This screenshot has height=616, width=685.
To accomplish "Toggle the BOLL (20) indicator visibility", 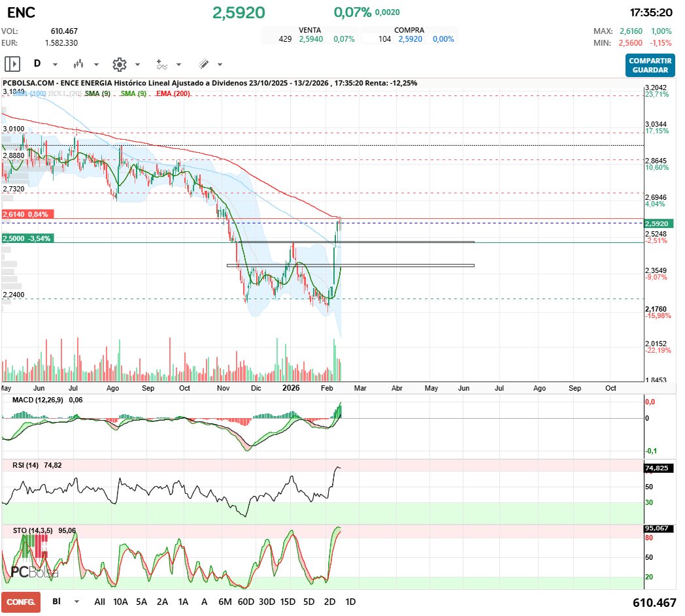I will pyautogui.click(x=65, y=94).
